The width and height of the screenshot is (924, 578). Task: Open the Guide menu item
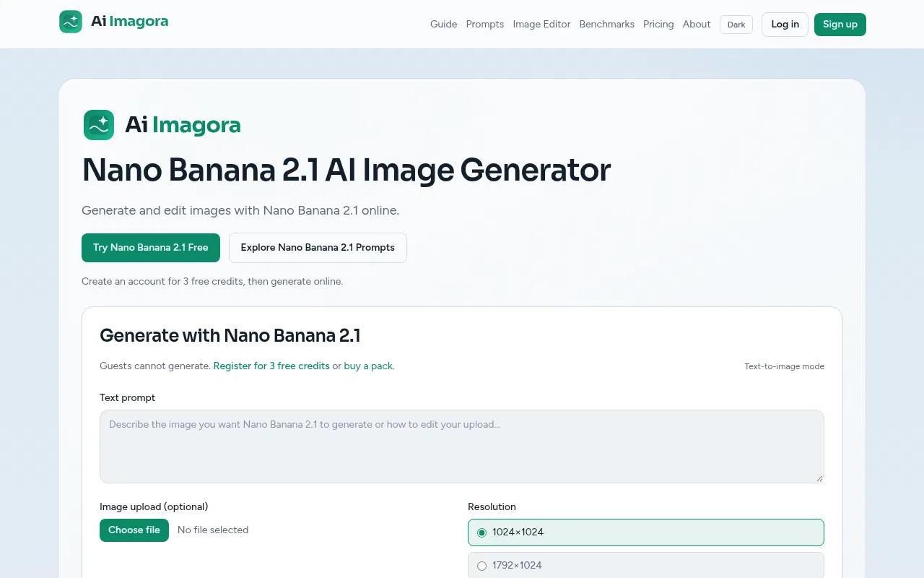tap(444, 25)
